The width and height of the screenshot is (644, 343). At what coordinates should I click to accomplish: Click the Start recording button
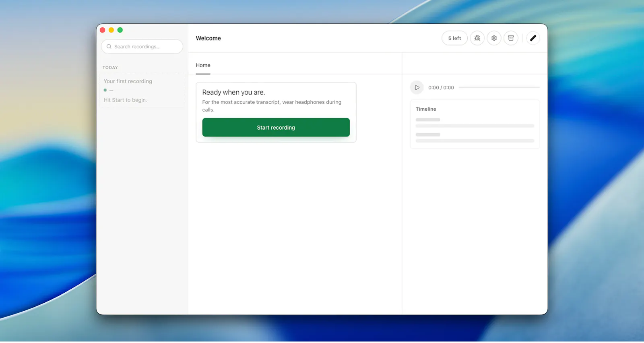click(276, 128)
